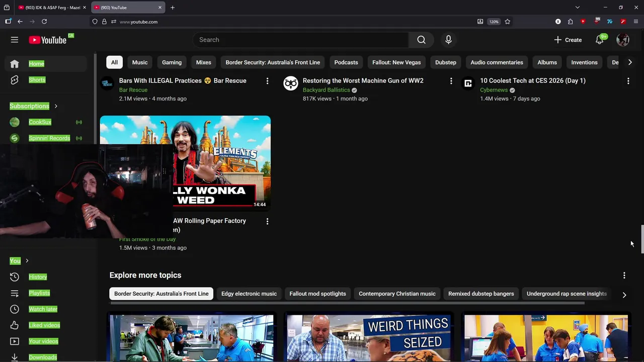Open the YouTube hamburger guide menu
Image resolution: width=644 pixels, height=362 pixels.
[x=15, y=40]
